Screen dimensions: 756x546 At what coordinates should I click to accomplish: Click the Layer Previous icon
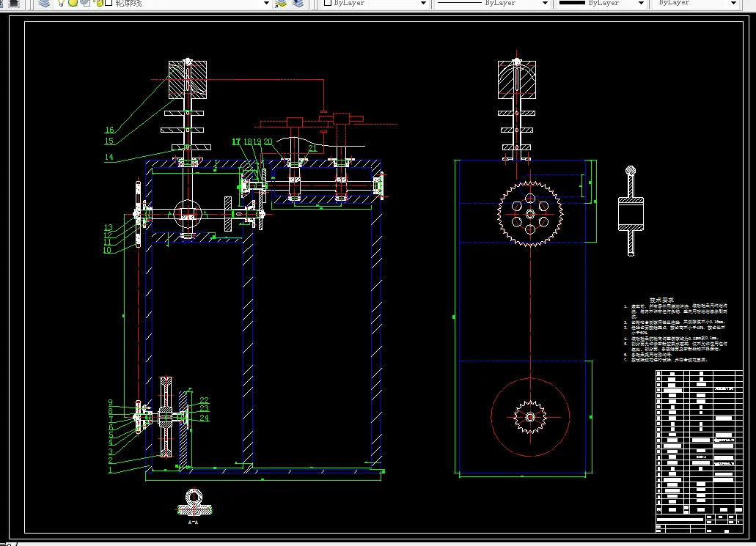(x=298, y=3)
